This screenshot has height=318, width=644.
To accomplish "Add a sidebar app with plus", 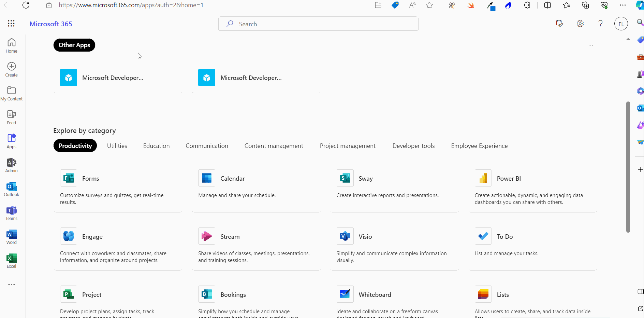I will 640,170.
